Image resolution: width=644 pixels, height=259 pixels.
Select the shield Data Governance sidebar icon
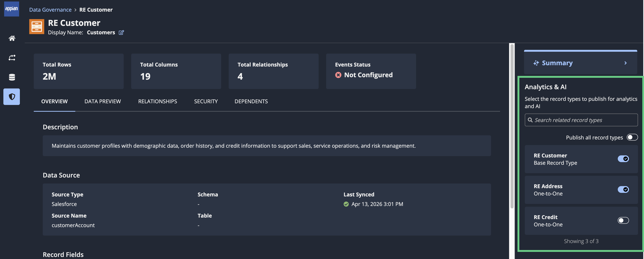tap(11, 97)
